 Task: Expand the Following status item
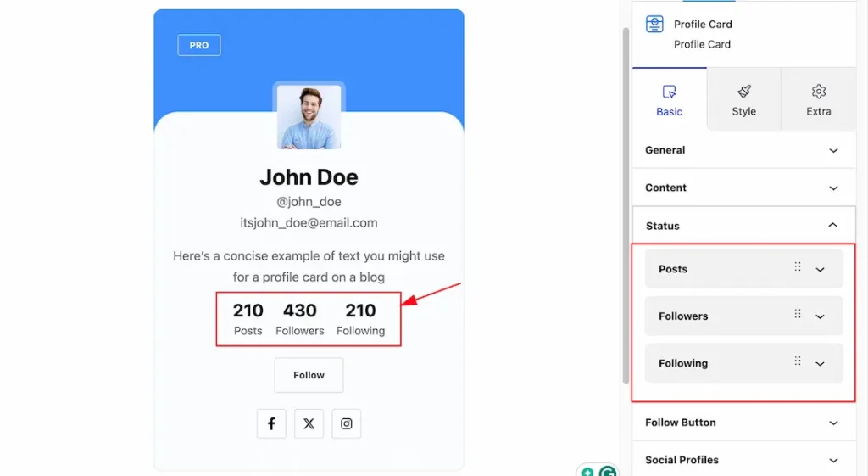[820, 363]
